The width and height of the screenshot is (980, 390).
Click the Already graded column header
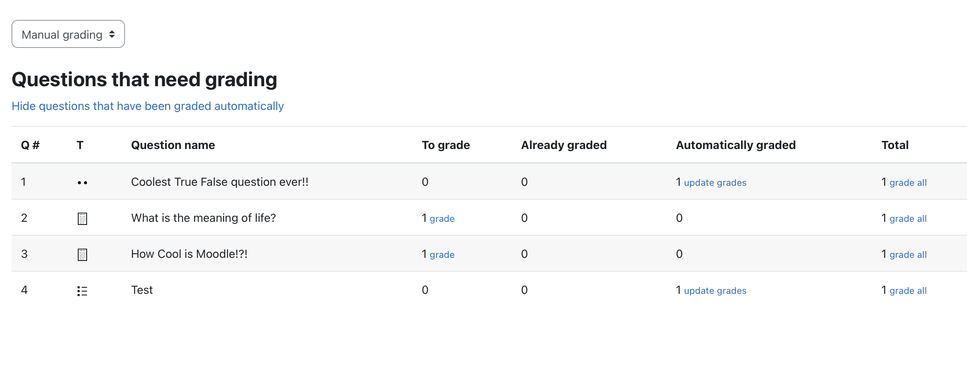(x=564, y=145)
